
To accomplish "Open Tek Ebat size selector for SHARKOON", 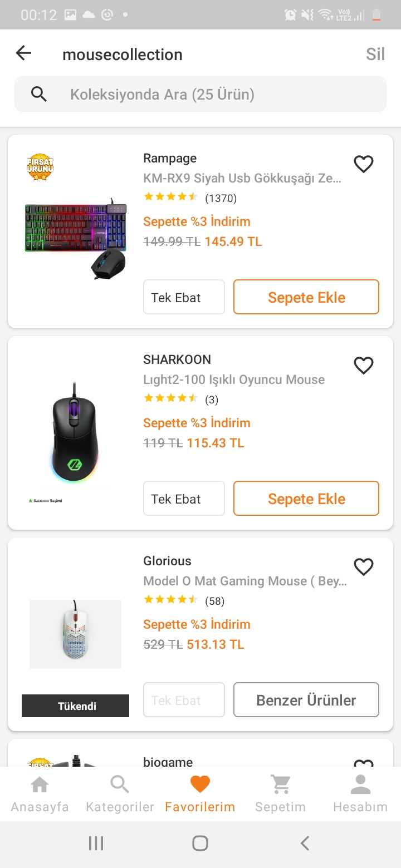I will tap(184, 499).
